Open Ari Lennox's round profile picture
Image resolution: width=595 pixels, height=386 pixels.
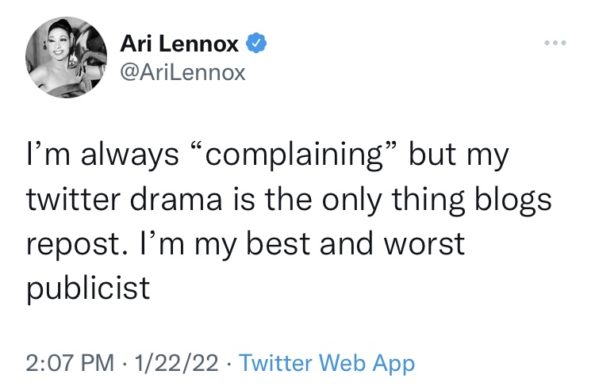pyautogui.click(x=66, y=57)
